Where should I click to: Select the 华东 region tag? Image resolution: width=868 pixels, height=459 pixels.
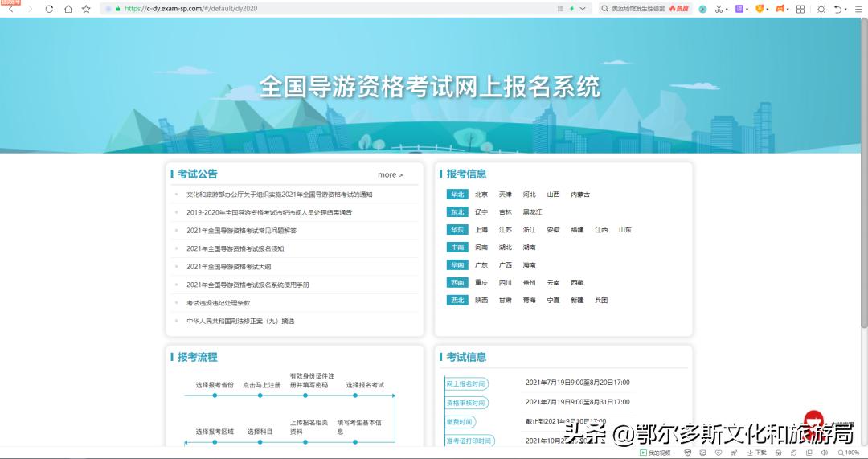click(x=457, y=230)
